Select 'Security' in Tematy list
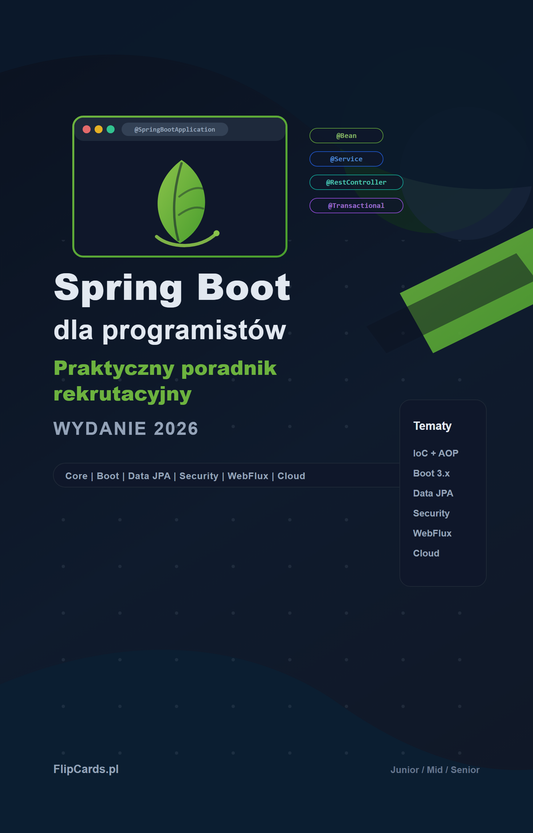This screenshot has width=533, height=833. 432,513
